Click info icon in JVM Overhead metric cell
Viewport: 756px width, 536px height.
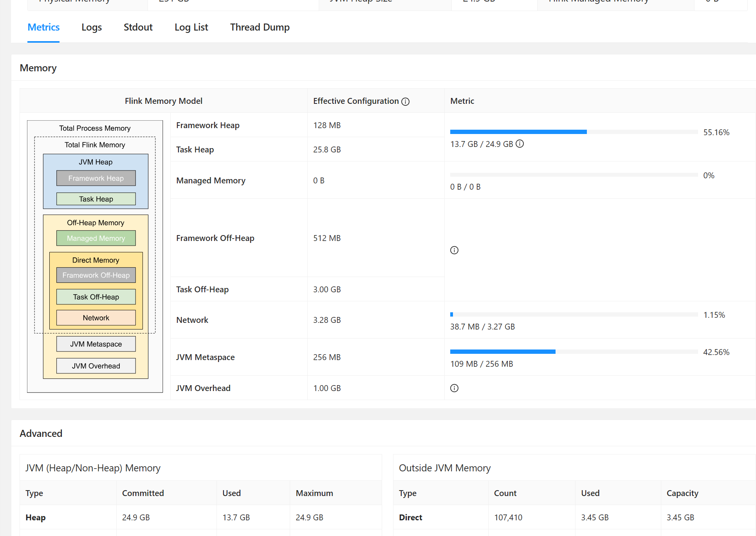tap(454, 388)
